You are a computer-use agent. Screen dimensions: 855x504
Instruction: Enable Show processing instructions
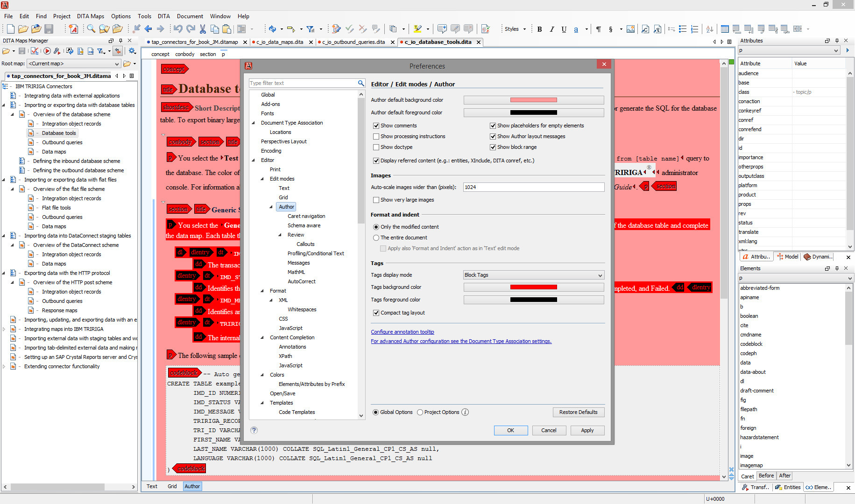[376, 136]
